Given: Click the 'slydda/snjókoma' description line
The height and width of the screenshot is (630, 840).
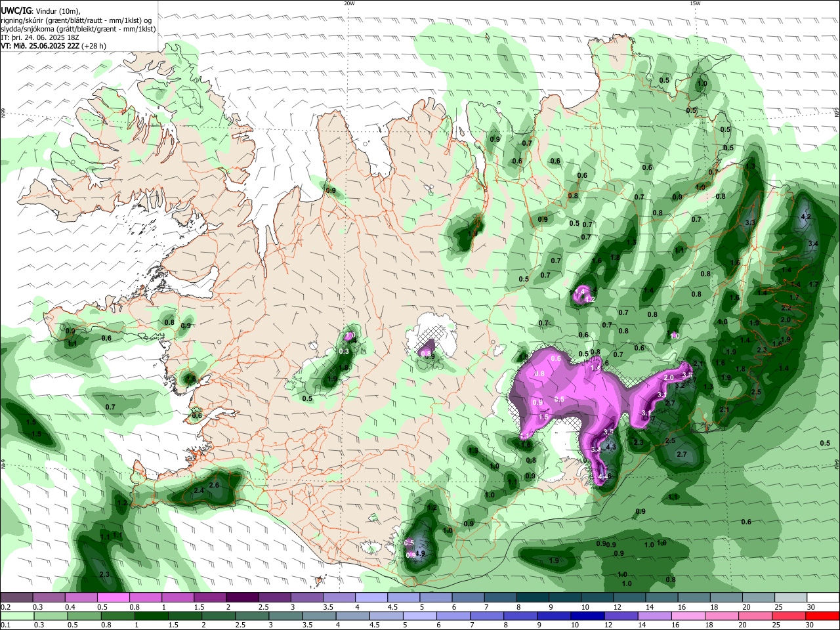Looking at the screenshot, I should (78, 29).
